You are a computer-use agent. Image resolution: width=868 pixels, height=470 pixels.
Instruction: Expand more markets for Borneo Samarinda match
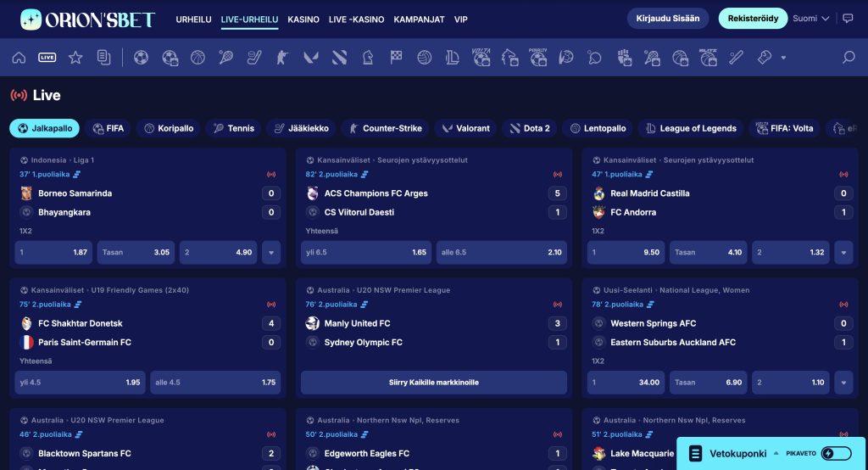(x=271, y=252)
